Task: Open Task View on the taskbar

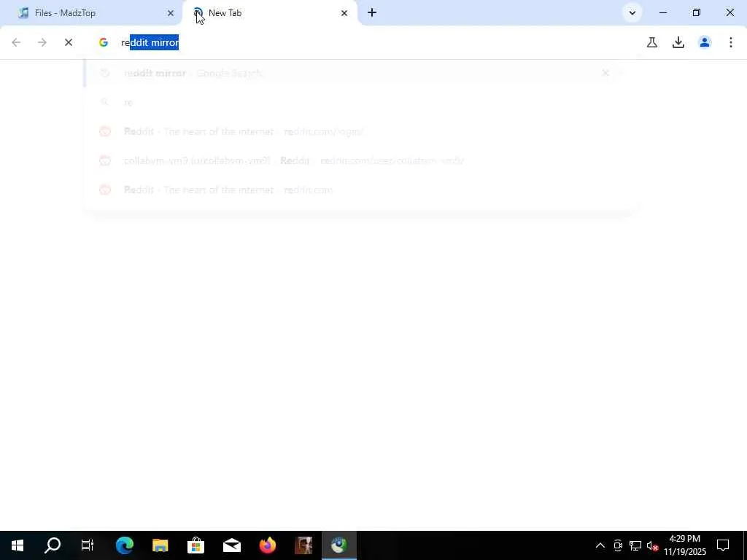Action: tap(88, 545)
